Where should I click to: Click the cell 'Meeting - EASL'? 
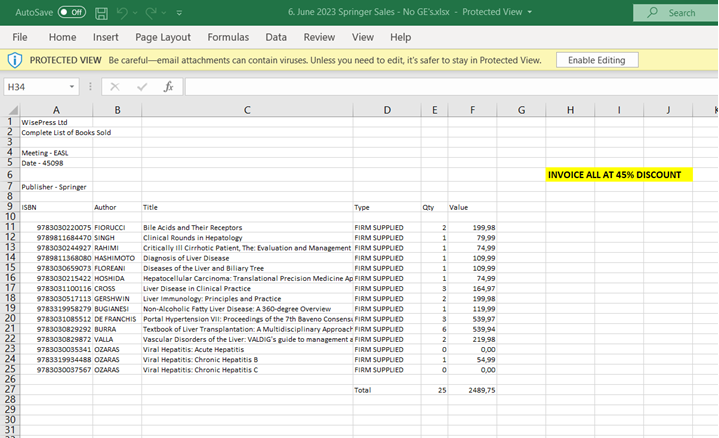(56, 153)
